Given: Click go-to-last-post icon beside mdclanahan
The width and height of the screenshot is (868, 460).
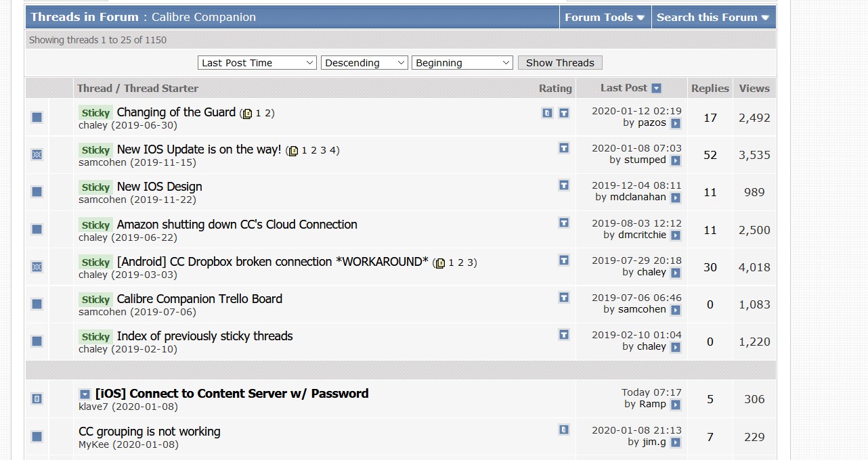Looking at the screenshot, I should click(x=676, y=198).
